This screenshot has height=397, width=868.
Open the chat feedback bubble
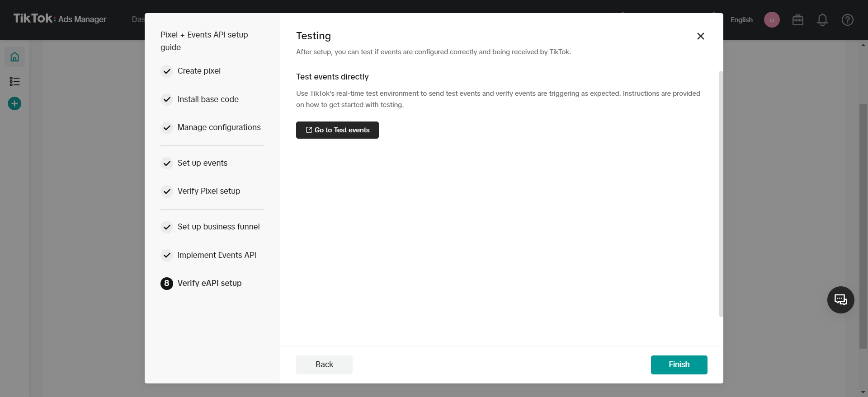(840, 300)
